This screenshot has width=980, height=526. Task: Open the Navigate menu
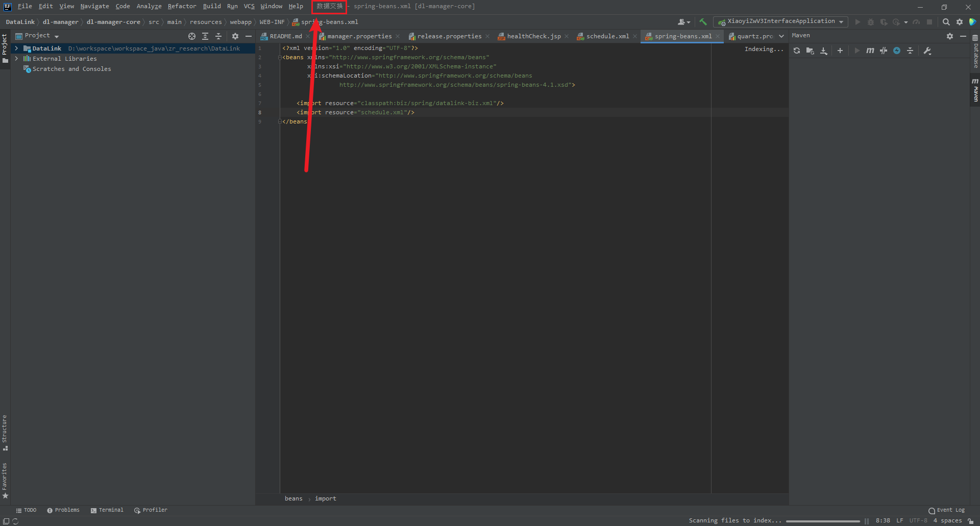[x=94, y=6]
